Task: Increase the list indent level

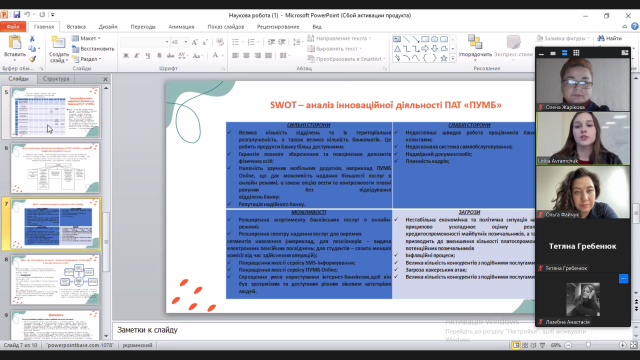Action: tap(282, 42)
